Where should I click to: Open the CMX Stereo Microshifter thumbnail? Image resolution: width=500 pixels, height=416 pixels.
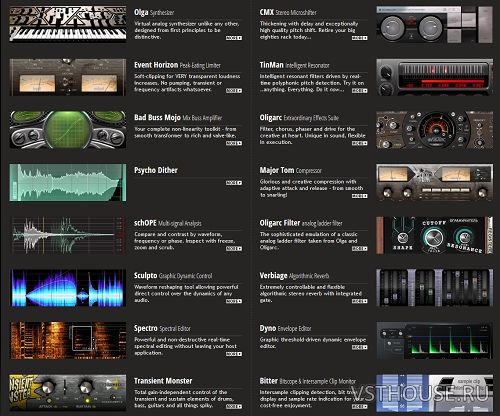[x=435, y=24]
